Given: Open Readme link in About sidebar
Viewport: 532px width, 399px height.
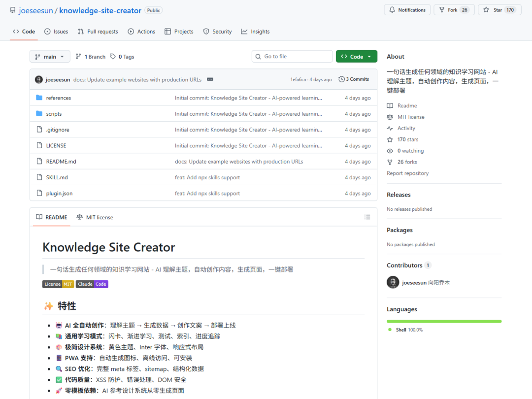Looking at the screenshot, I should tap(402, 106).
